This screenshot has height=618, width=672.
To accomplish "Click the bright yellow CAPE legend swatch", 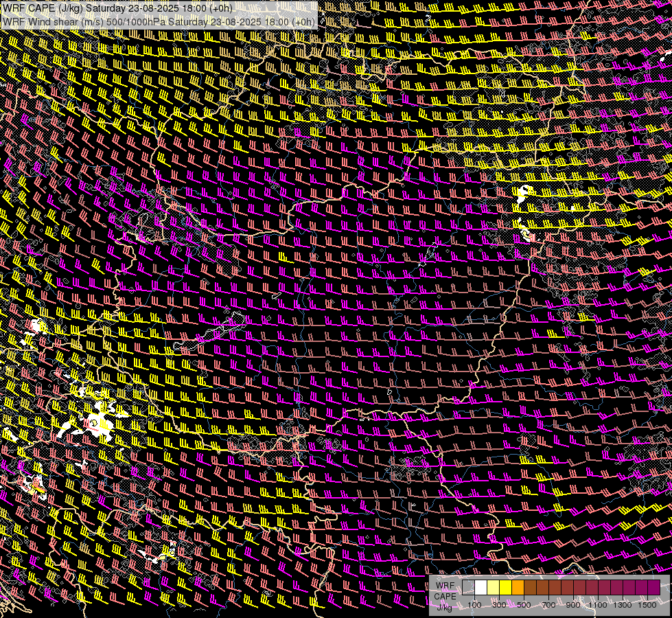I will (505, 588).
